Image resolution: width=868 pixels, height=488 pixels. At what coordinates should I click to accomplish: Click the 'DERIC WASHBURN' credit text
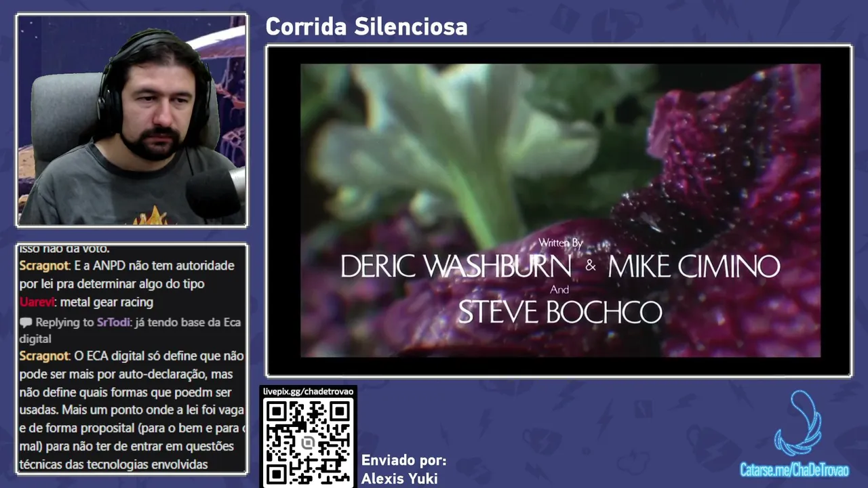456,266
